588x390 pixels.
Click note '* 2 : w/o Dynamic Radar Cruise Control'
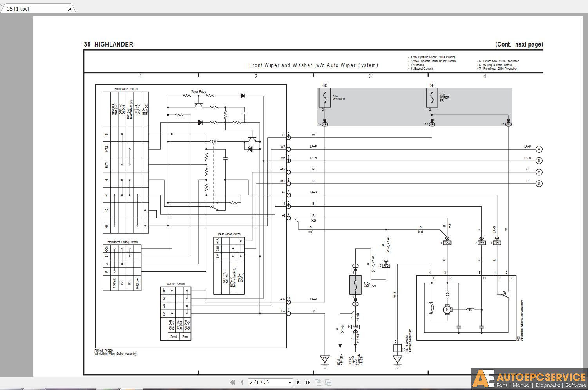point(432,61)
